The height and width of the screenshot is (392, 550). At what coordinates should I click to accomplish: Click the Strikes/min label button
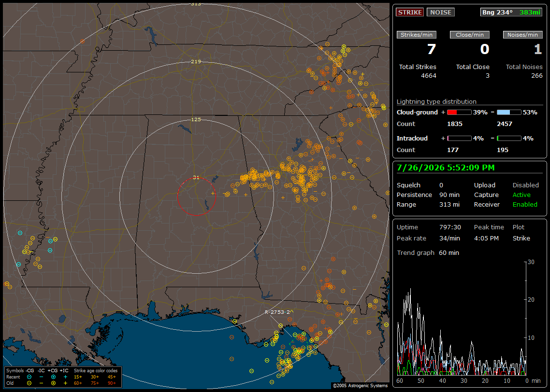[x=416, y=35]
